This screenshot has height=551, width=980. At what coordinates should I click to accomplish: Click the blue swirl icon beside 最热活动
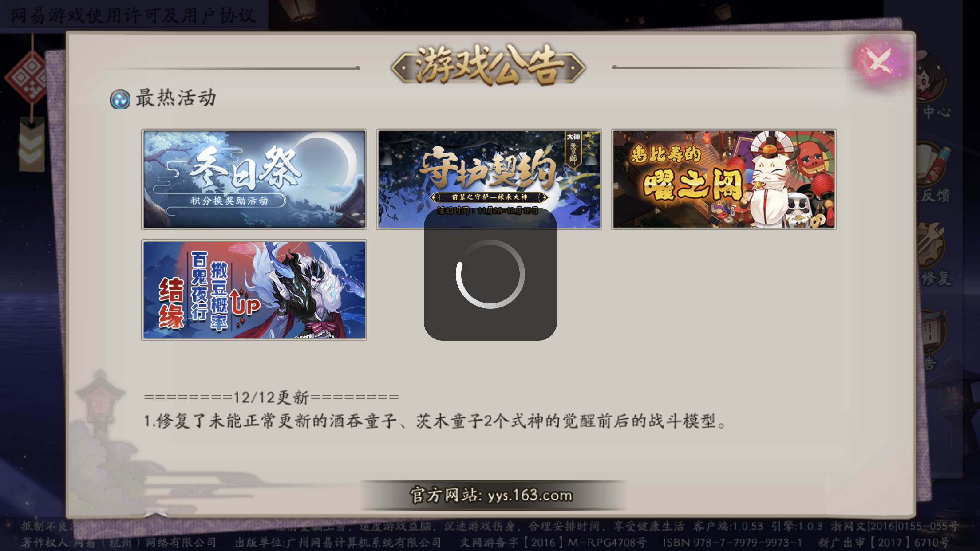pos(120,99)
